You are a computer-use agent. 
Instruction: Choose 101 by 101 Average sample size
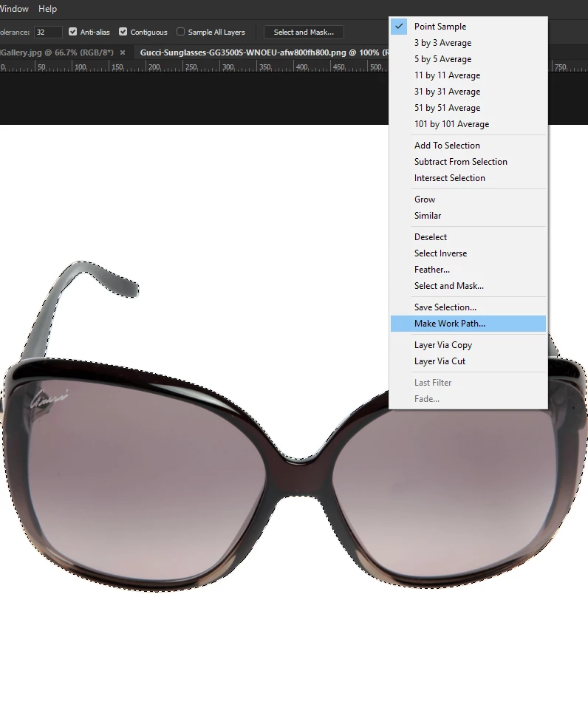pos(468,124)
